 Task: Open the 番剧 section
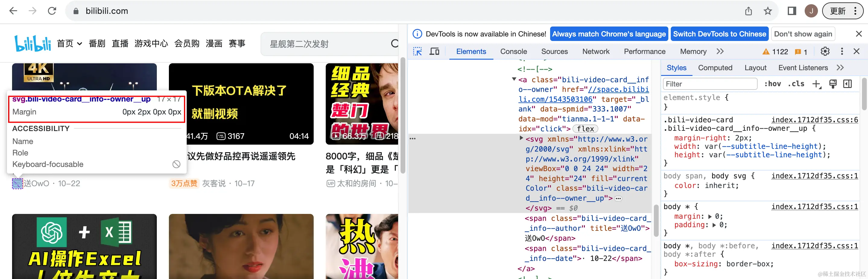(x=97, y=43)
